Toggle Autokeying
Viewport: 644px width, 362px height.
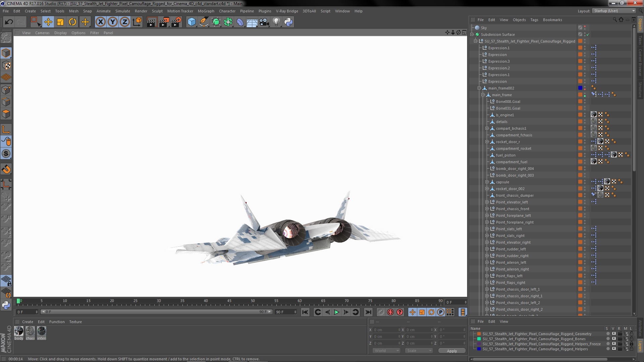pos(390,312)
